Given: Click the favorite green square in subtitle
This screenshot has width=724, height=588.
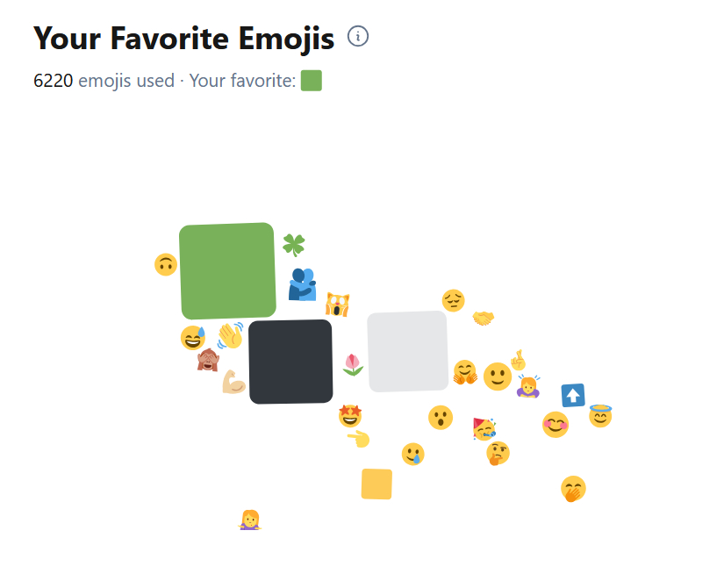Looking at the screenshot, I should click(312, 81).
